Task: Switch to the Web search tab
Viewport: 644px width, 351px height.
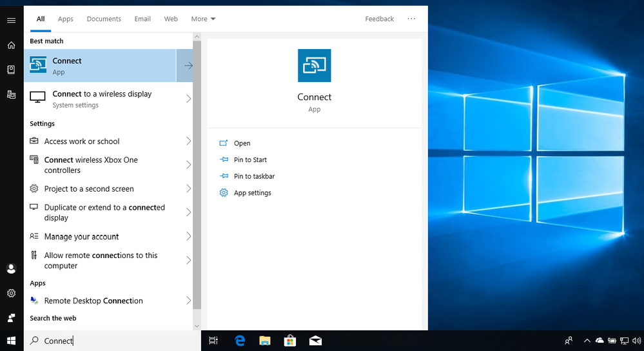Action: pos(171,19)
